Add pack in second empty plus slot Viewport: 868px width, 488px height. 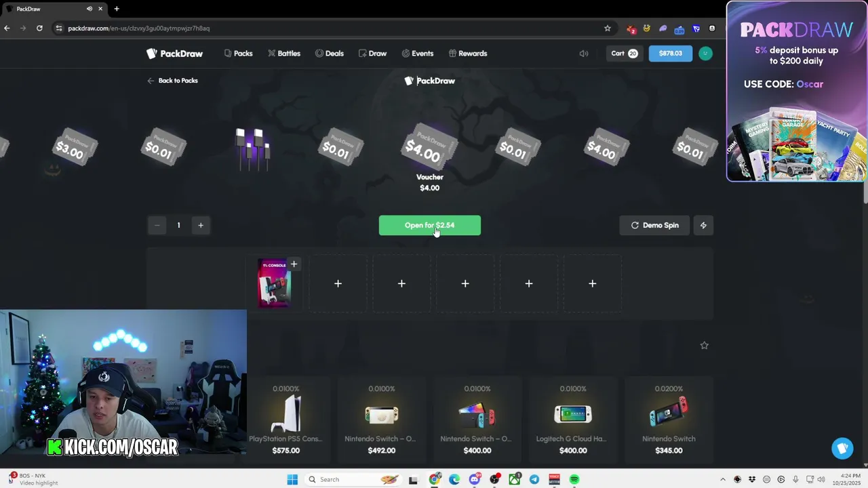pos(401,283)
